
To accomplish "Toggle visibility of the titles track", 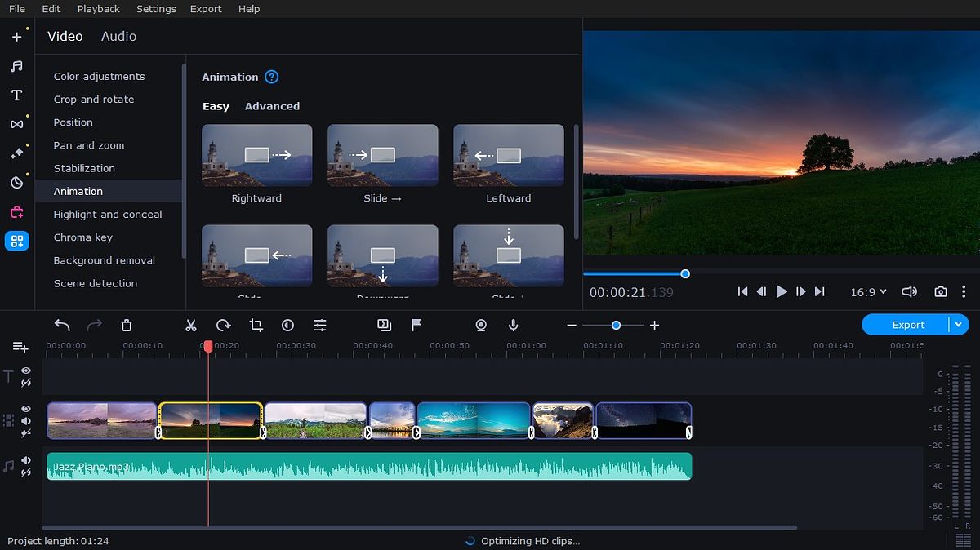I will 25,371.
